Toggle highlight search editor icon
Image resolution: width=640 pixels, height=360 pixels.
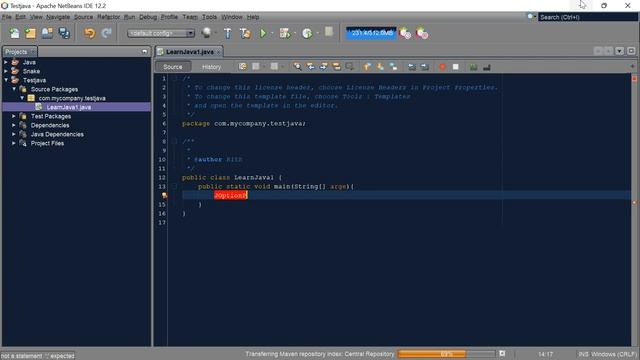click(x=337, y=67)
